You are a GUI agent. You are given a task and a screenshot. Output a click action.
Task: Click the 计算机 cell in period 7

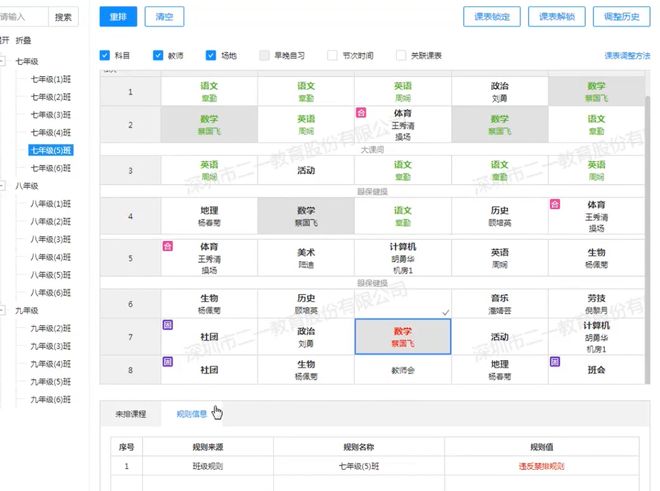pyautogui.click(x=596, y=337)
